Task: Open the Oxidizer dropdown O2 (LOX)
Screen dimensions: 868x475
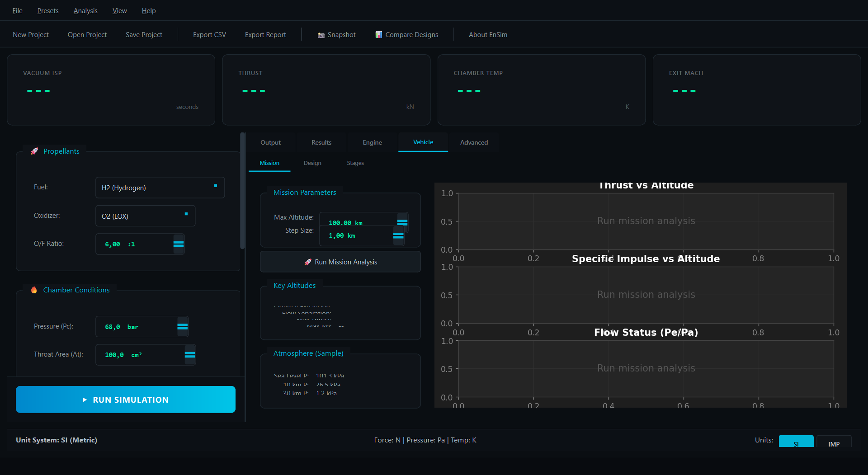Action: 145,216
